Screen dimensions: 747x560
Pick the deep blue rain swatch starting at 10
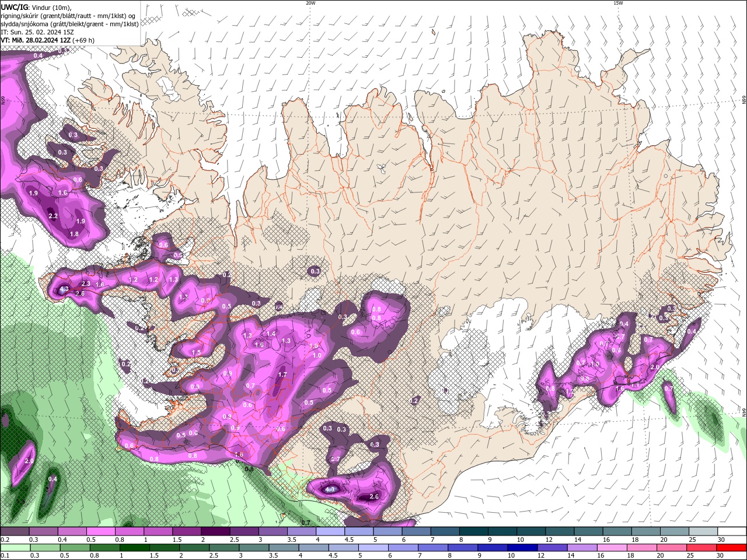(522, 548)
